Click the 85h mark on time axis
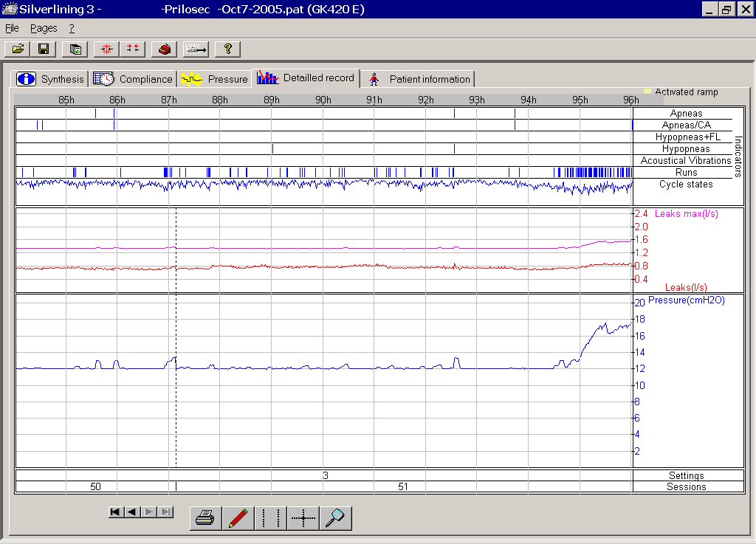 click(66, 100)
